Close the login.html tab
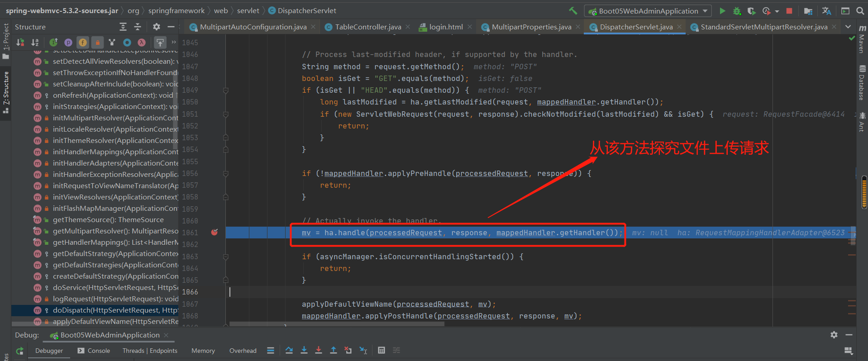This screenshot has height=361, width=868. [x=470, y=27]
